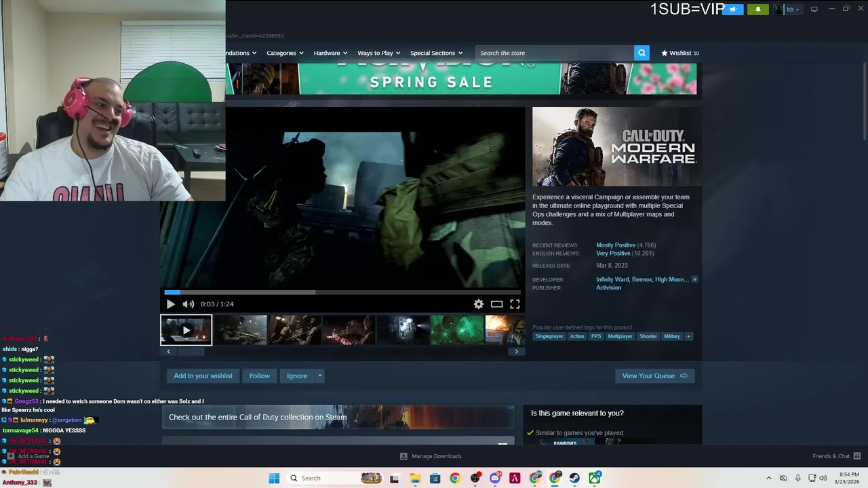Expand more tags with plus after Military

pos(688,336)
